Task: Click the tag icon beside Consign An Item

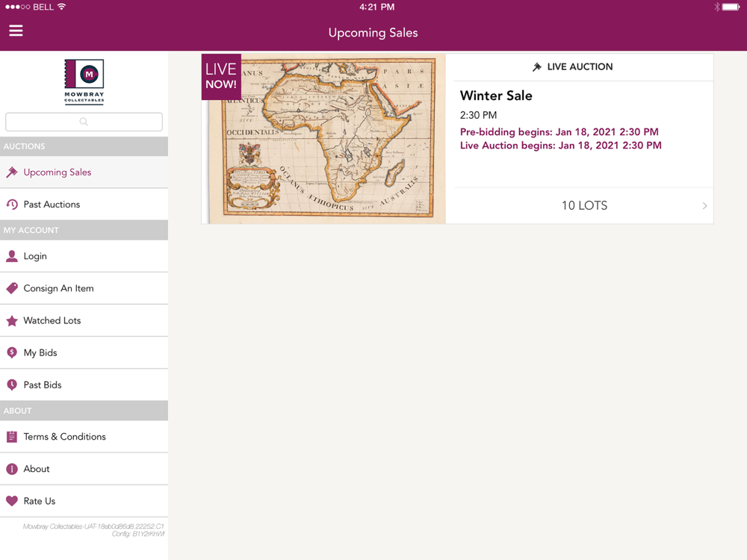Action: (x=12, y=288)
